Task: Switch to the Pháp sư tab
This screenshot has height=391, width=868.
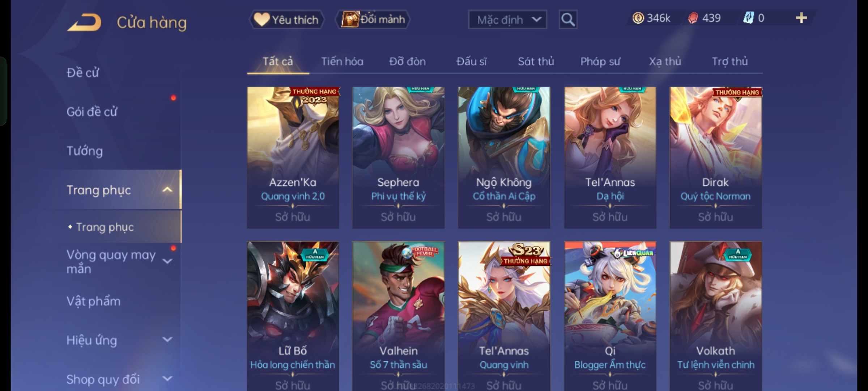Action: [x=600, y=62]
